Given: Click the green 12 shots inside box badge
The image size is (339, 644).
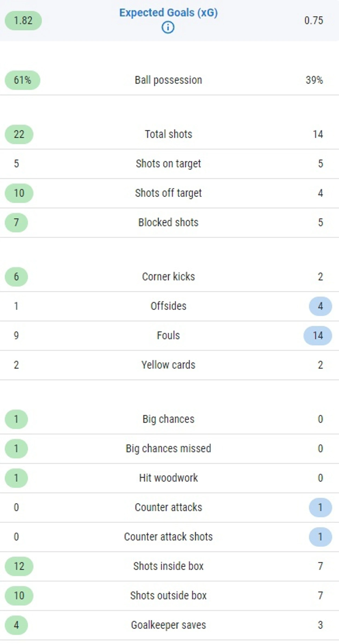Looking at the screenshot, I should [19, 566].
